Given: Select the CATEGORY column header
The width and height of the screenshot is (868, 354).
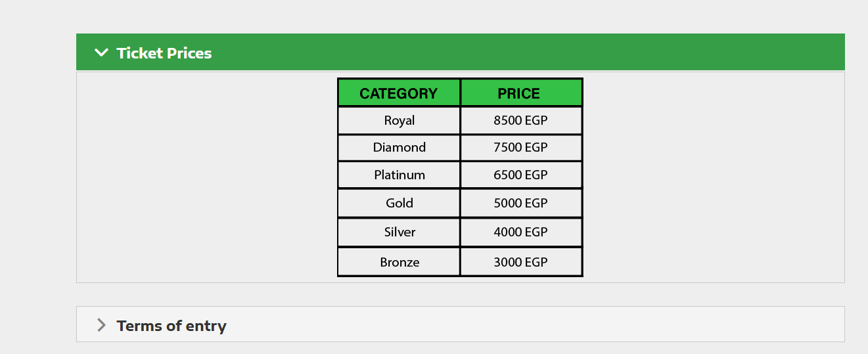Looking at the screenshot, I should point(399,93).
